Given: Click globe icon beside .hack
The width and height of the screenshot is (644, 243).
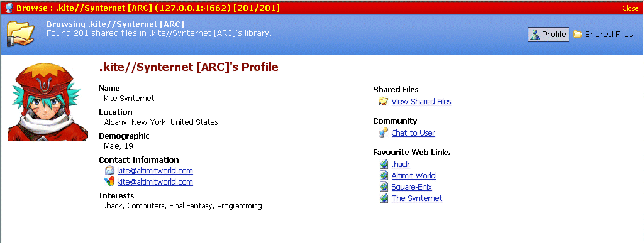Looking at the screenshot, I should tap(384, 165).
